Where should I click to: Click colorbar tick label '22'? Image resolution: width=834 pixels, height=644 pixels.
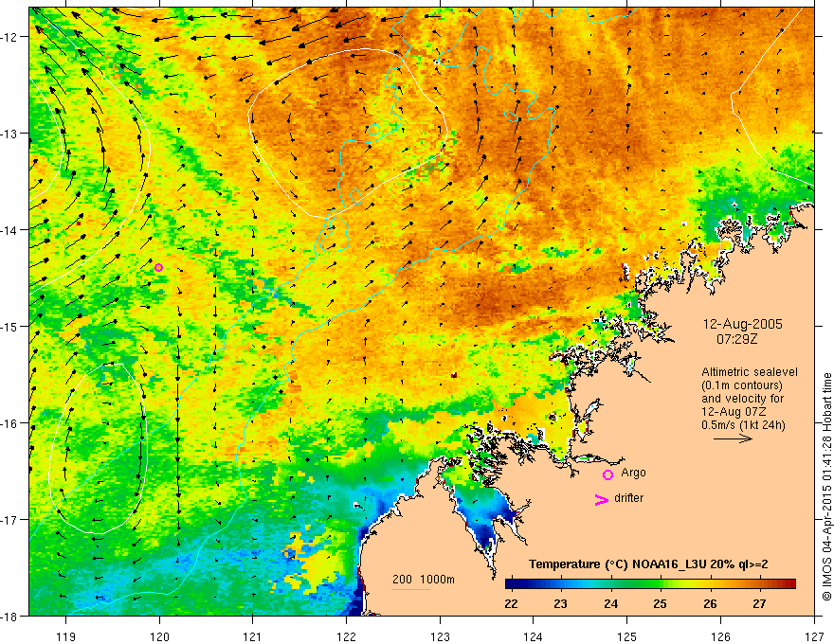click(511, 603)
